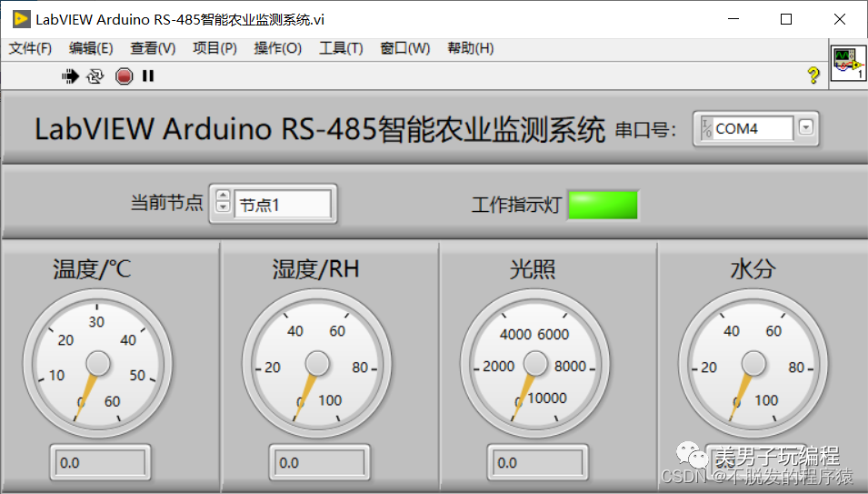Increment the 当前节点 selector up arrow
Viewport: 868px width, 494px height.
[223, 196]
